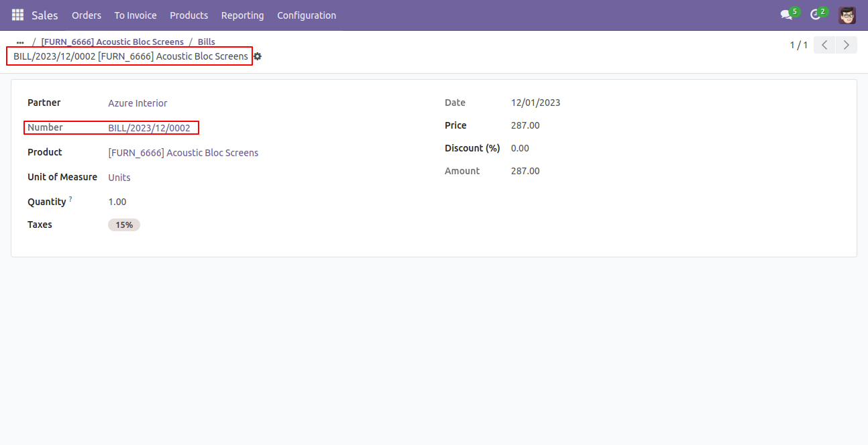Open the [FURN_6666] Acoustic Bloc Screens product link
Screen dimensions: 868x445
(x=183, y=153)
